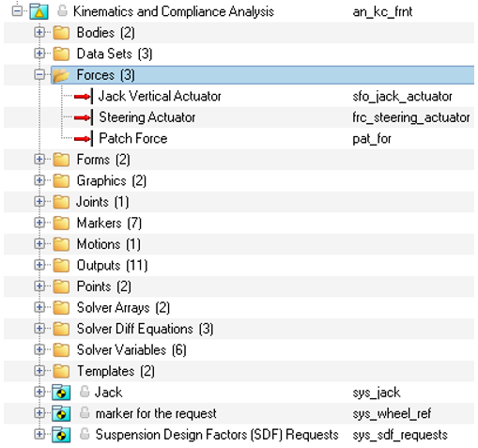Screen dimensions: 478x448
Task: Expand the Templates folder
Action: [39, 371]
